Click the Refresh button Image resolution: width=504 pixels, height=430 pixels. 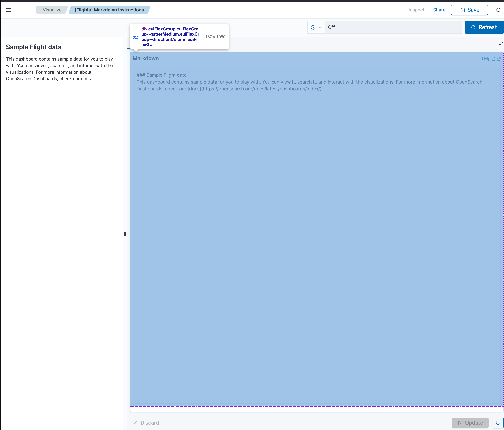(484, 27)
